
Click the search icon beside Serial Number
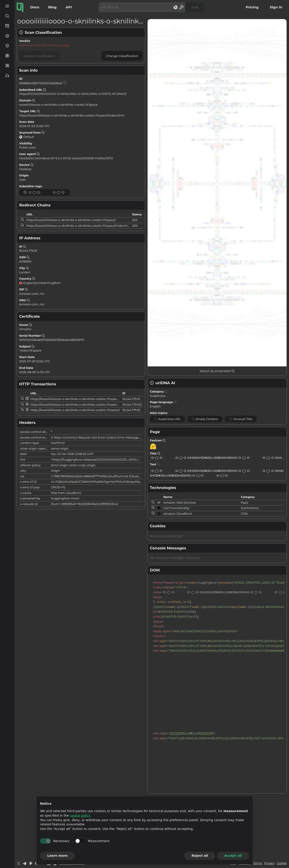click(x=43, y=336)
